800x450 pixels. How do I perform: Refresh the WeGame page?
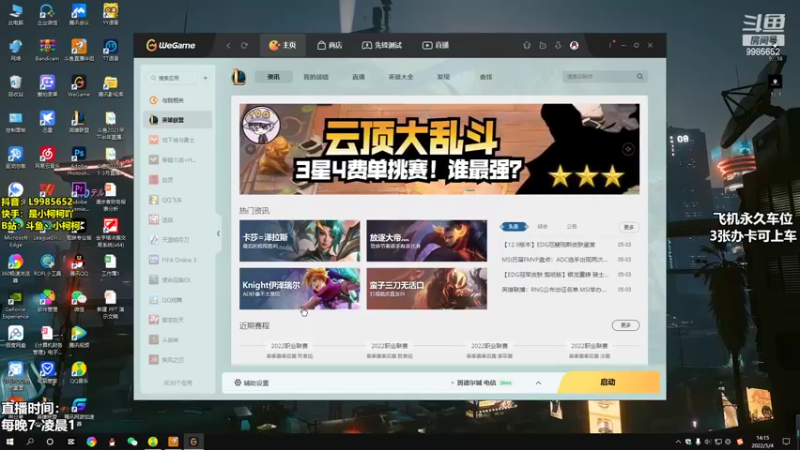point(244,45)
